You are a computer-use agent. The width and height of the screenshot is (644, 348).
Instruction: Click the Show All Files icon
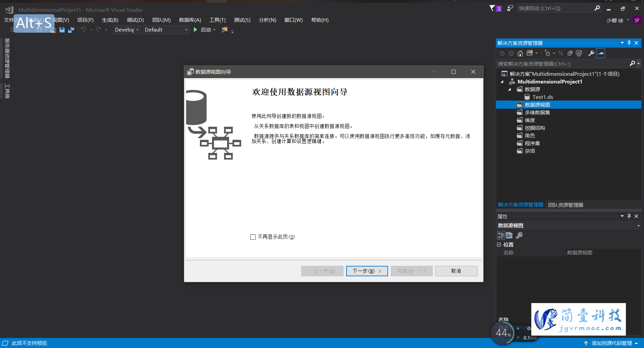(579, 53)
